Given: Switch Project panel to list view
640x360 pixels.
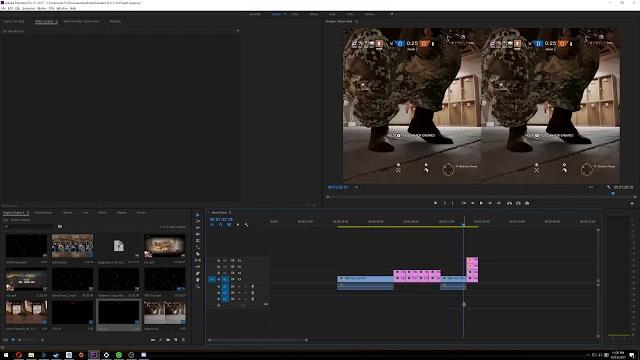Looking at the screenshot, I should point(6,340).
